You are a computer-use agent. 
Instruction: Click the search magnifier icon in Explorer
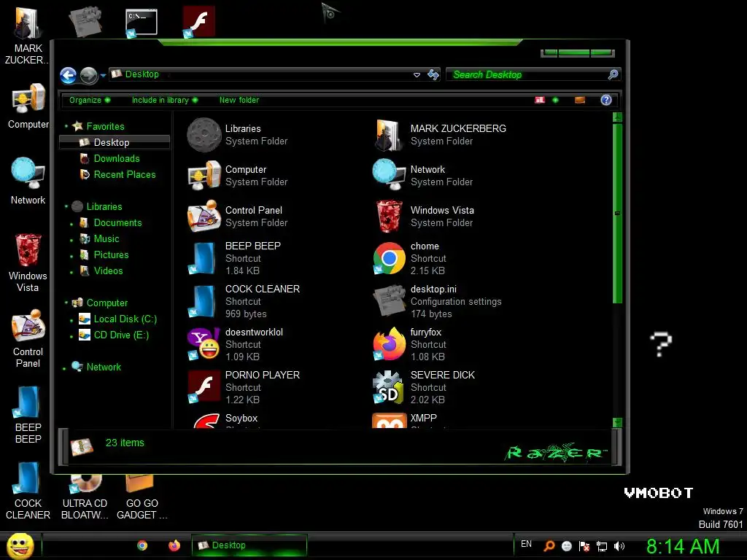(613, 74)
